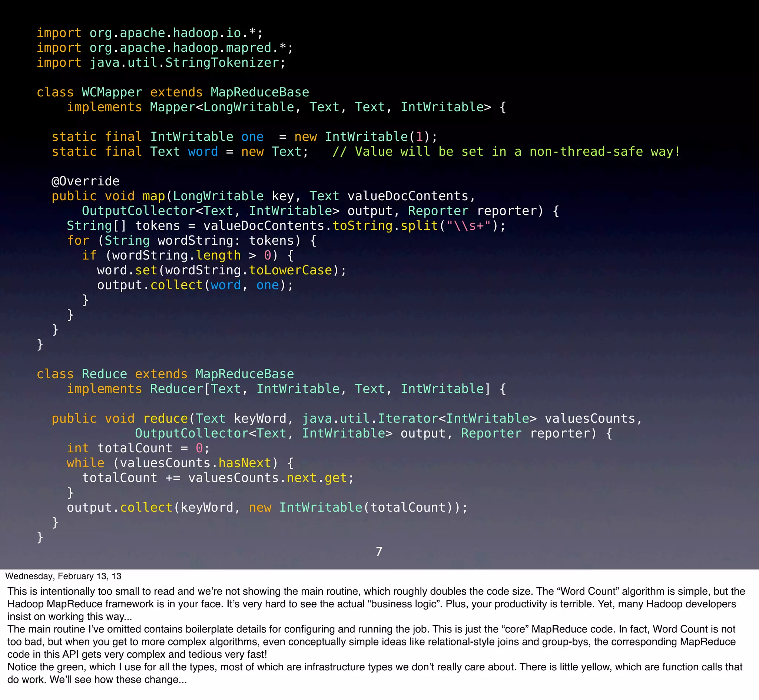Click 'java.util.Iterator<IntWritable>' type
Image resolution: width=759 pixels, height=700 pixels.
(x=420, y=419)
